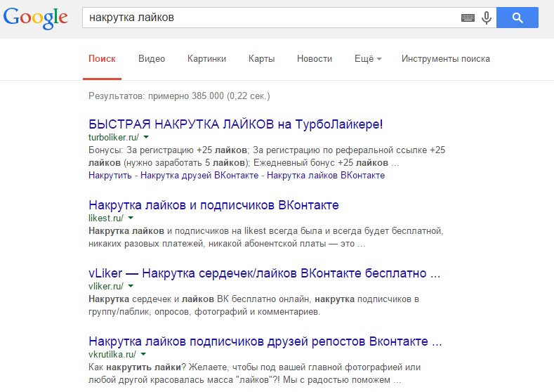The width and height of the screenshot is (554, 392).
Task: Open the Картинки tab
Action: (x=206, y=59)
